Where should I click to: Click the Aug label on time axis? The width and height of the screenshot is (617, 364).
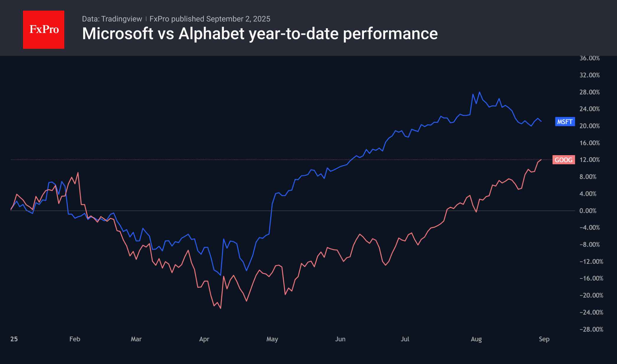tap(476, 339)
